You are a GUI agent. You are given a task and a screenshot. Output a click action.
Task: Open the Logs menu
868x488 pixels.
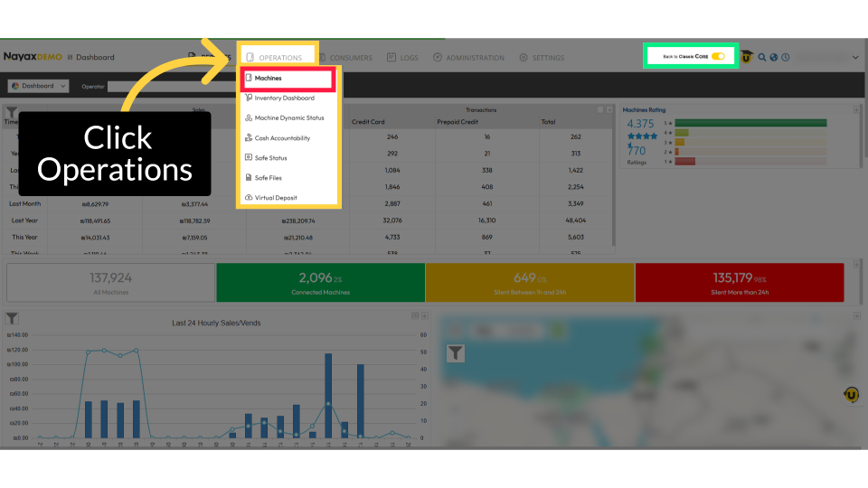tap(402, 58)
